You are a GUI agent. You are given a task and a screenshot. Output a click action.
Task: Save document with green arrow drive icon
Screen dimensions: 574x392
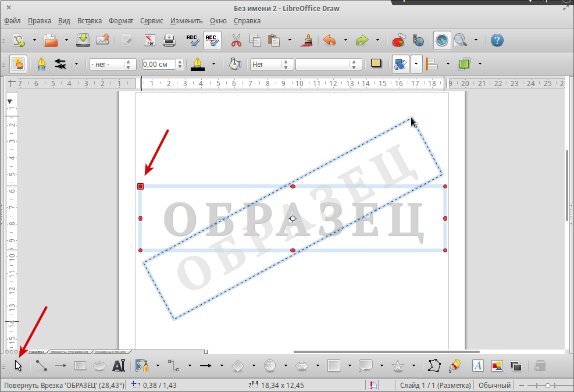(x=83, y=40)
